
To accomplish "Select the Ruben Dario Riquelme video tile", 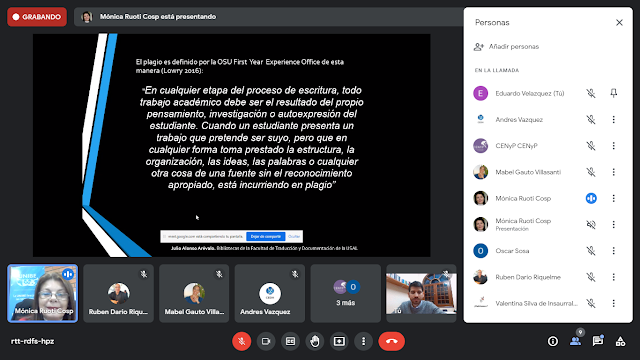I will coord(118,293).
